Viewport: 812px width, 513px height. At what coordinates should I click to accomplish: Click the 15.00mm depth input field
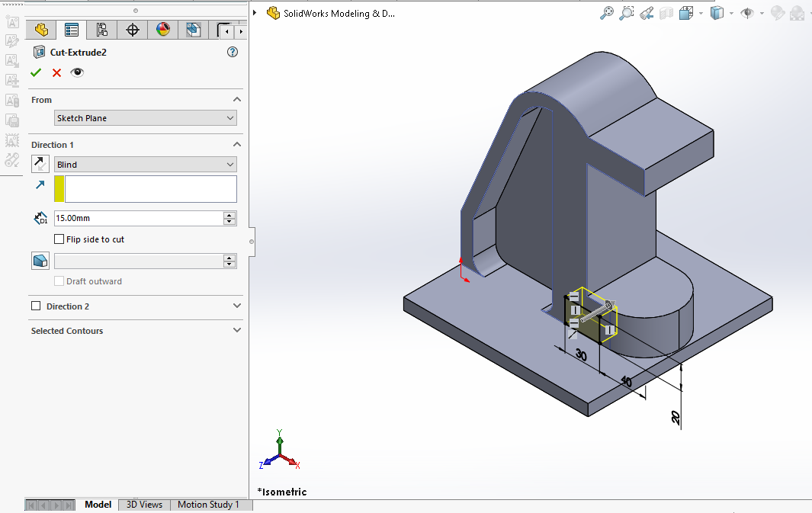(138, 218)
